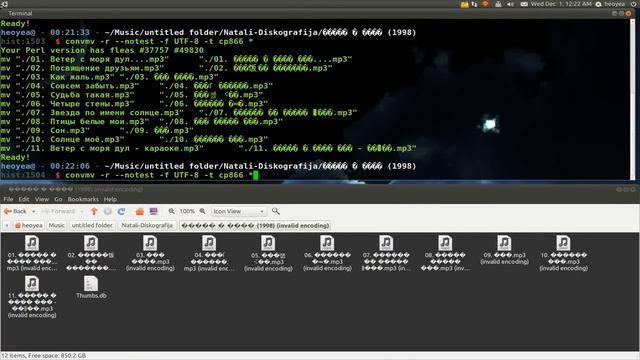The width and height of the screenshot is (640, 360).
Task: Select the 03. mp3 file icon
Action: (150, 243)
